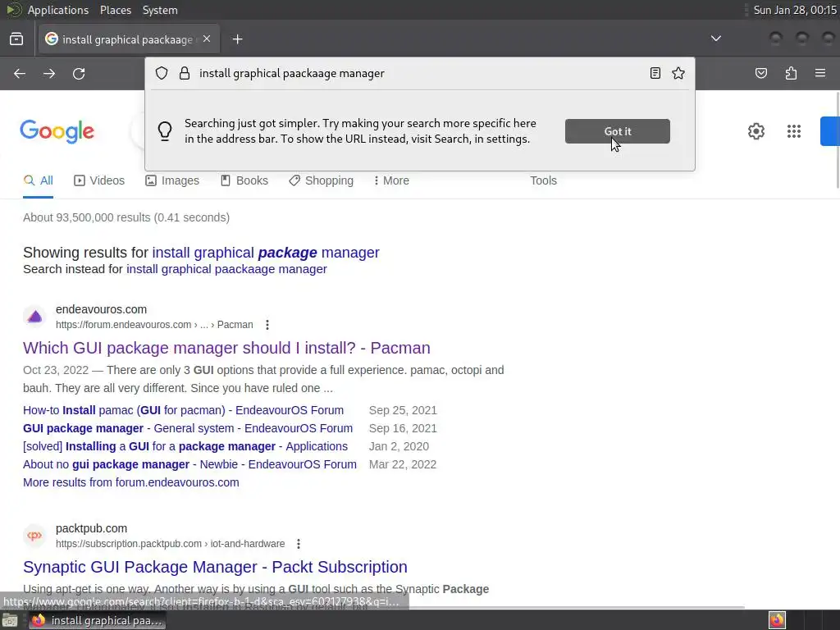This screenshot has height=630, width=840.
Task: Click the page vertical scrollbar
Action: point(837,140)
